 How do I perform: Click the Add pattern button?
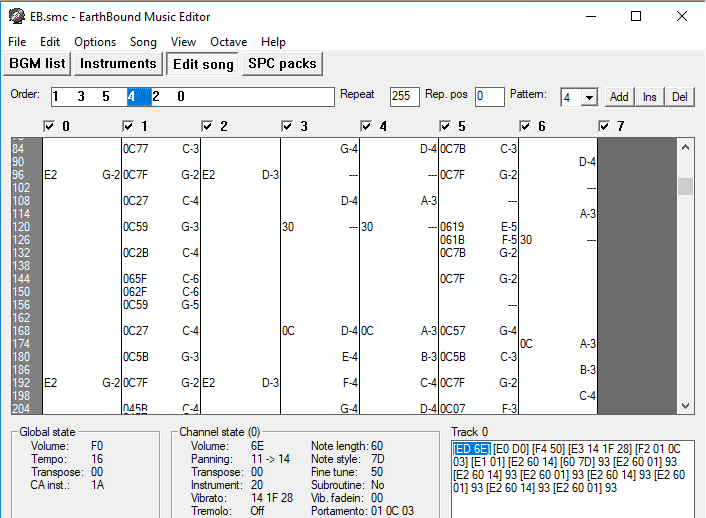coord(619,97)
